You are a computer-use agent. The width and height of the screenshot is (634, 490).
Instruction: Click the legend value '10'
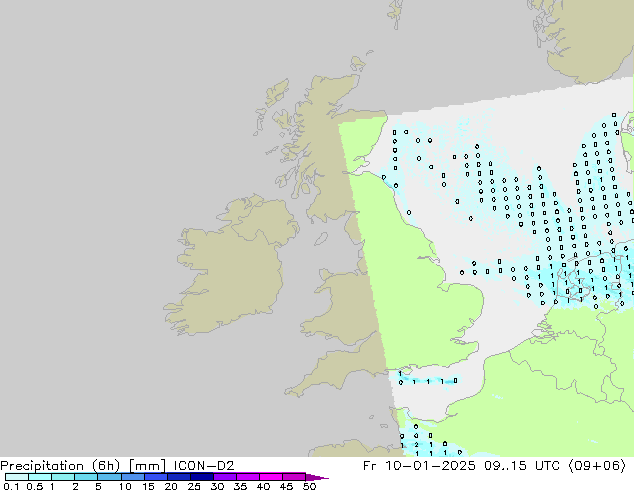click(125, 486)
